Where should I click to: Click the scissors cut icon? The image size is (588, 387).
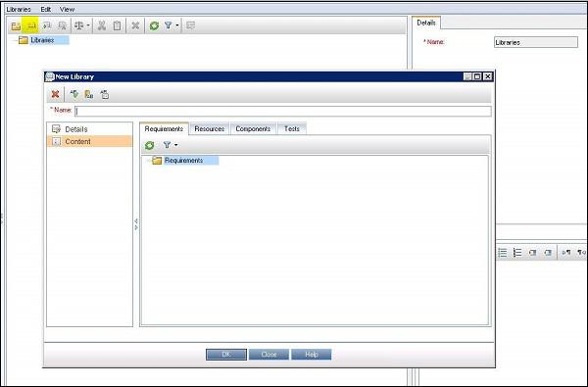click(x=102, y=25)
